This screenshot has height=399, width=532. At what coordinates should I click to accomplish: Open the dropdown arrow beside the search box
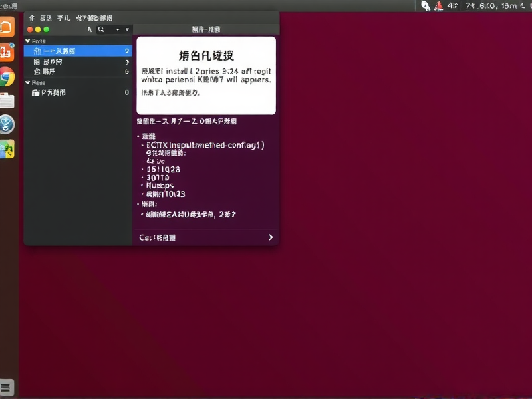(118, 29)
